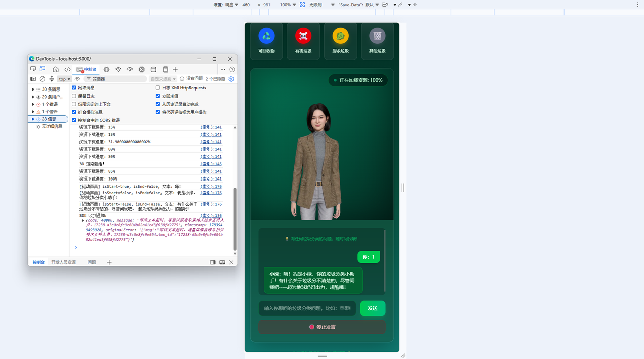Uncheck the 网络消息 checkbox
This screenshot has height=359, width=644.
point(74,88)
